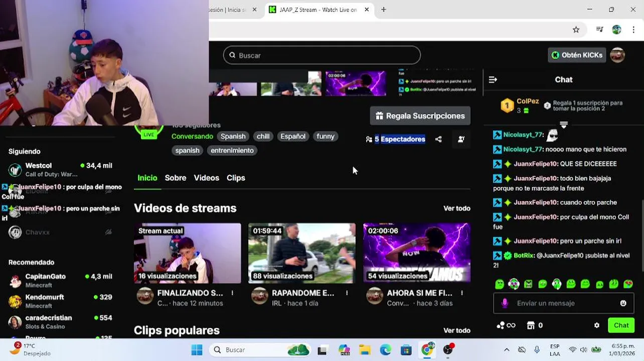Screen dimensions: 644x361
Task: Open Wi-Fi settings in the system tray
Action: pyautogui.click(x=572, y=350)
